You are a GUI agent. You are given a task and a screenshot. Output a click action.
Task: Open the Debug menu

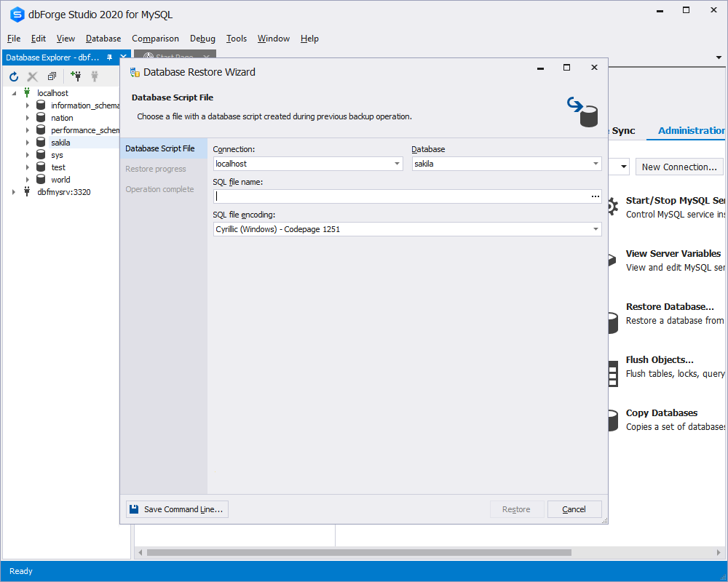point(202,39)
